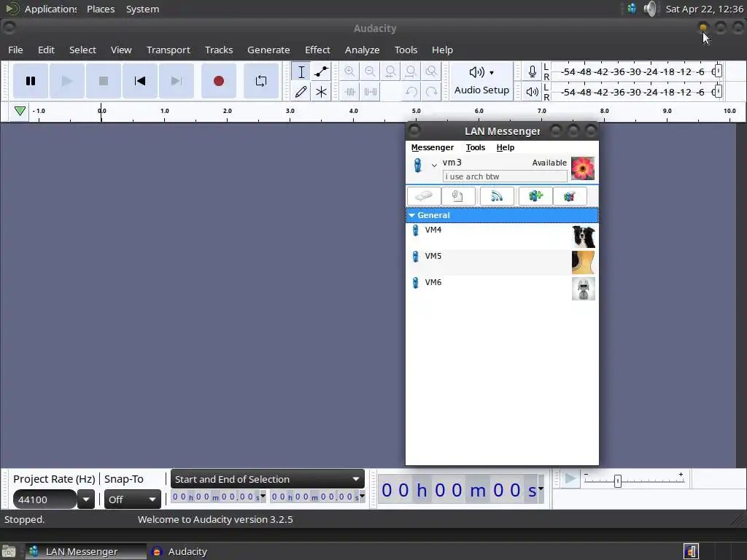Click the Pause button in Audacity
747x560 pixels.
coord(31,81)
